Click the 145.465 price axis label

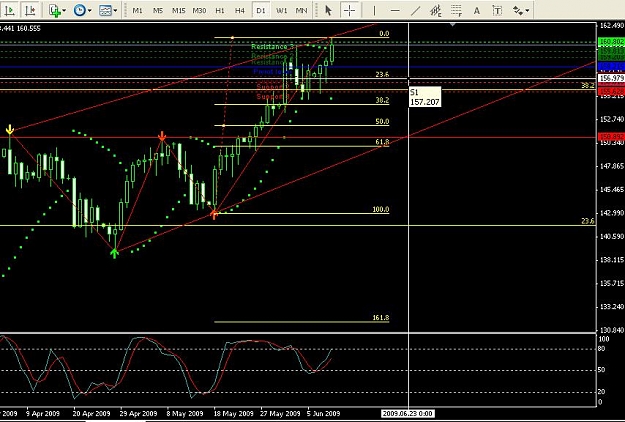(612, 189)
